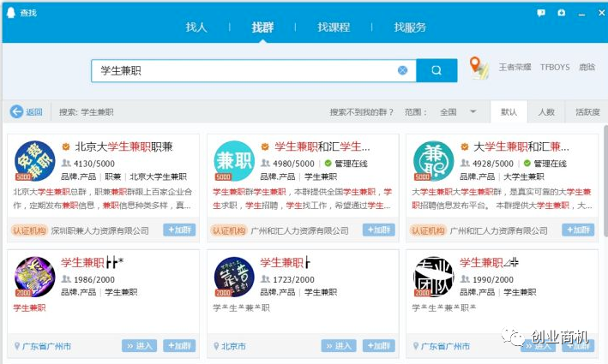Switch to the 找课程 tab
The height and width of the screenshot is (364, 608).
pos(334,27)
